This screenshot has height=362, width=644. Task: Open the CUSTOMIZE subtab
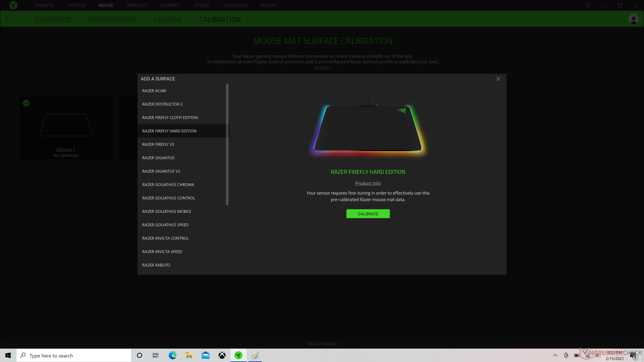point(53,19)
